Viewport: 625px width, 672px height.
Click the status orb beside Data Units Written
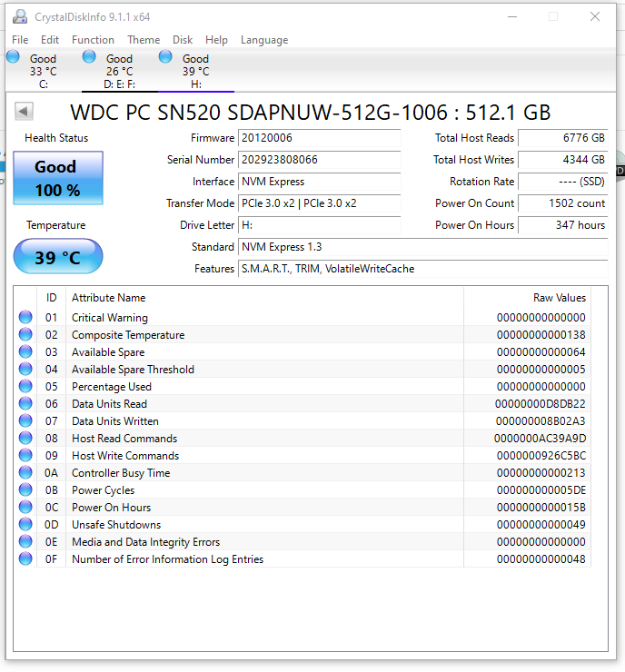[x=25, y=420]
